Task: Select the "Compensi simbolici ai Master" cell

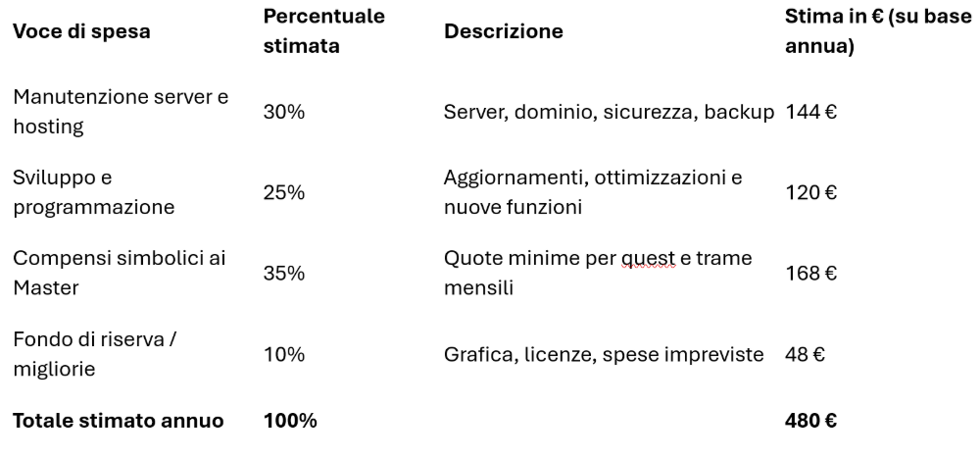Action: pos(119,274)
